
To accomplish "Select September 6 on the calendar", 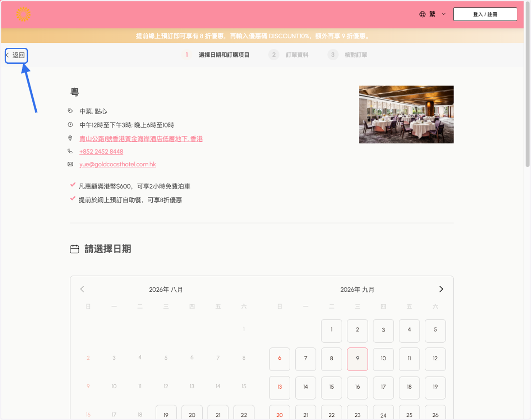I will point(280,359).
